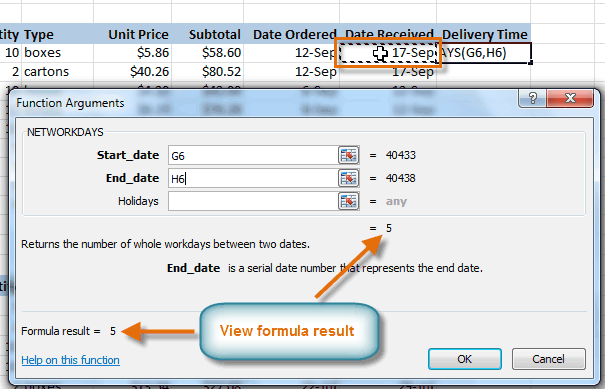
Task: Select the 17-Sep received cell in boxes row
Action: pyautogui.click(x=388, y=53)
